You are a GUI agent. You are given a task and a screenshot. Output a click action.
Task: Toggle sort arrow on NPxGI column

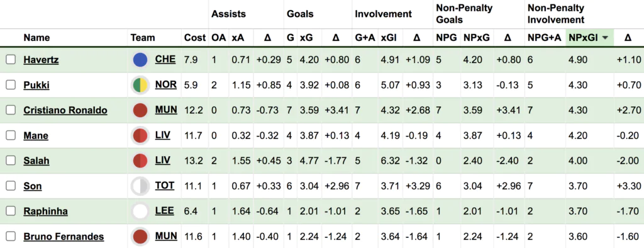tap(605, 38)
